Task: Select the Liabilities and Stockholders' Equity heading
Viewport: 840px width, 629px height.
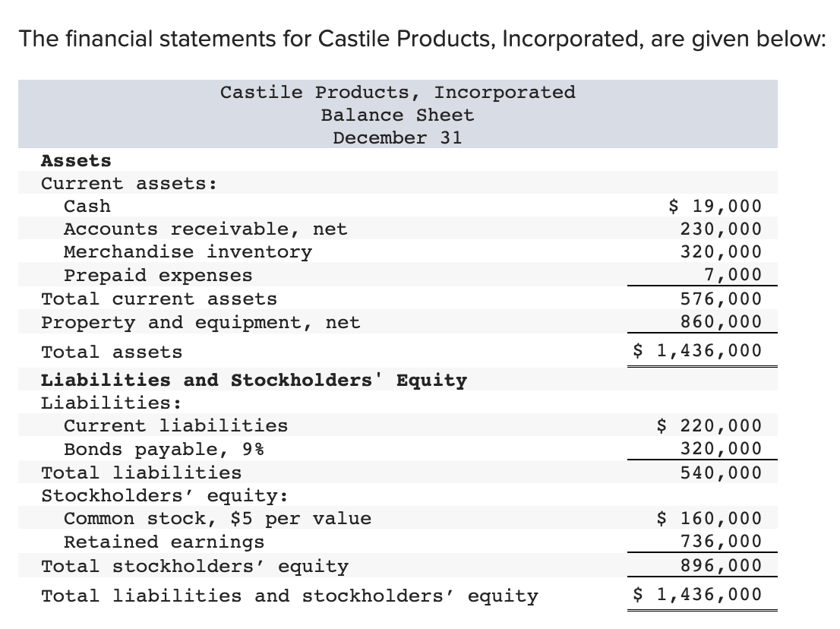Action: pos(254,381)
